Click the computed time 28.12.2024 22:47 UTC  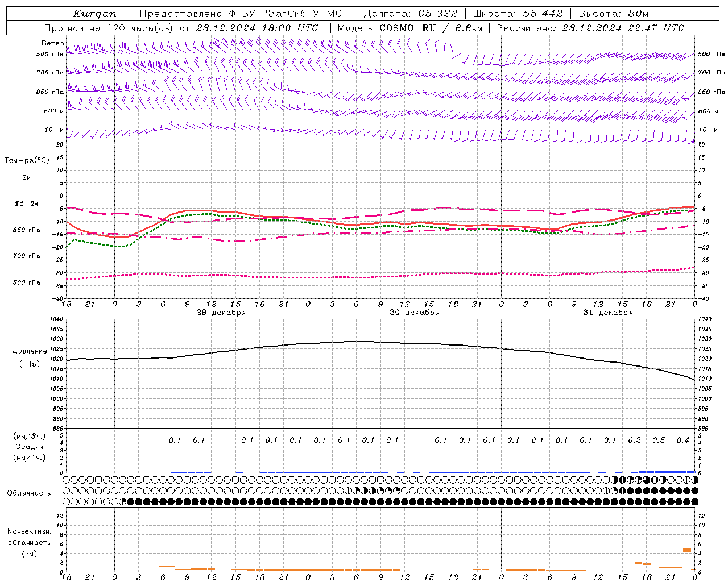(x=623, y=28)
